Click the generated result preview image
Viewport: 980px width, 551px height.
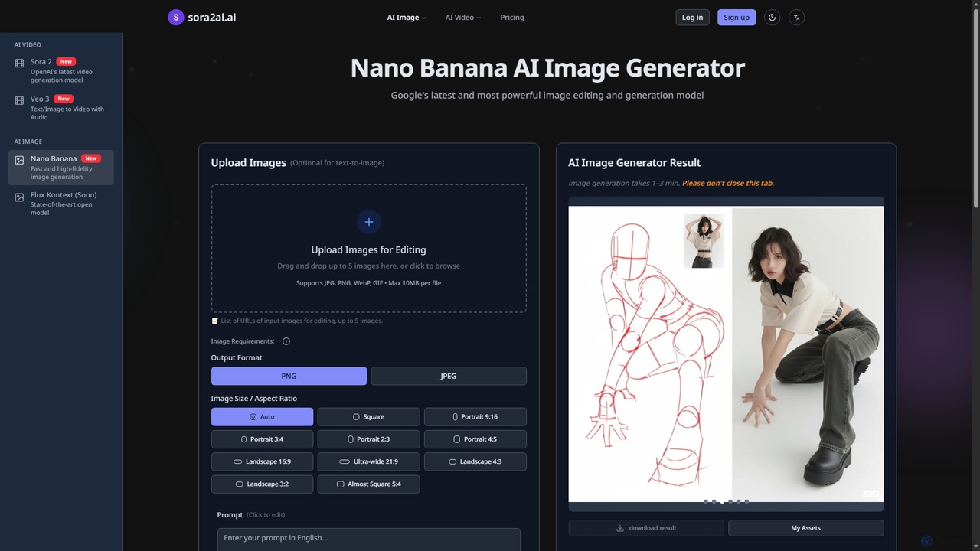726,354
